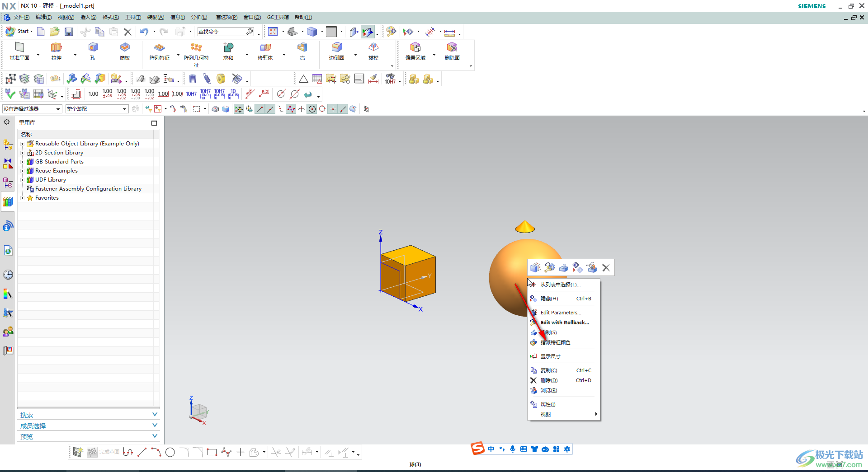Click the Sogou input method icon
This screenshot has height=472, width=868.
coord(477,449)
